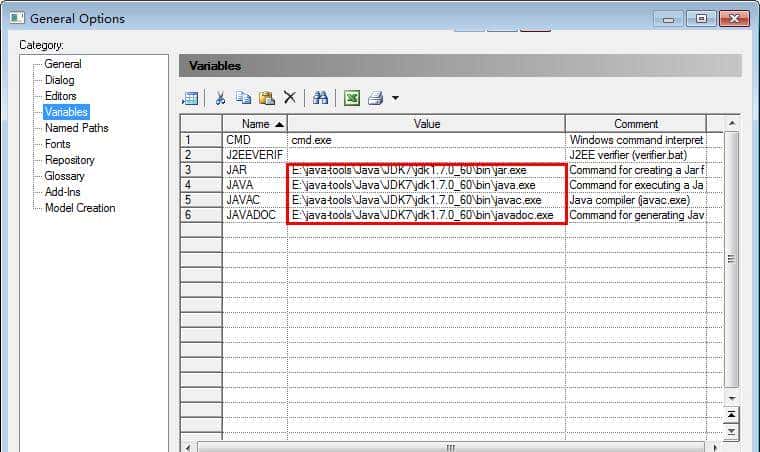Close the General Options window
Image resolution: width=760 pixels, height=452 pixels.
click(734, 19)
